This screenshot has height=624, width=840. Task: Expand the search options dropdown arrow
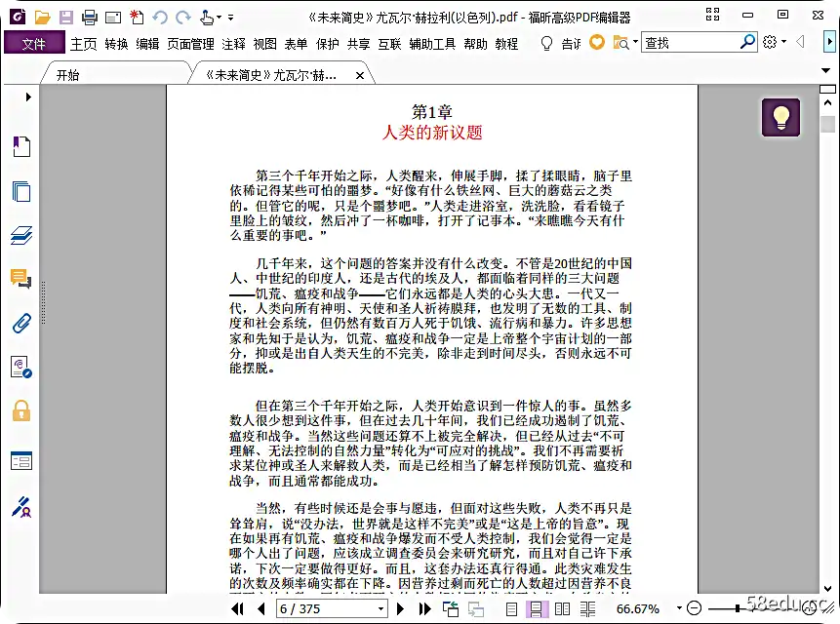click(635, 42)
